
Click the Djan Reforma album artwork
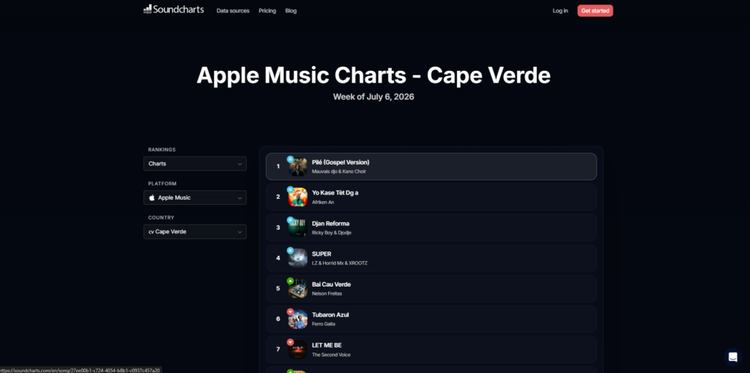298,228
